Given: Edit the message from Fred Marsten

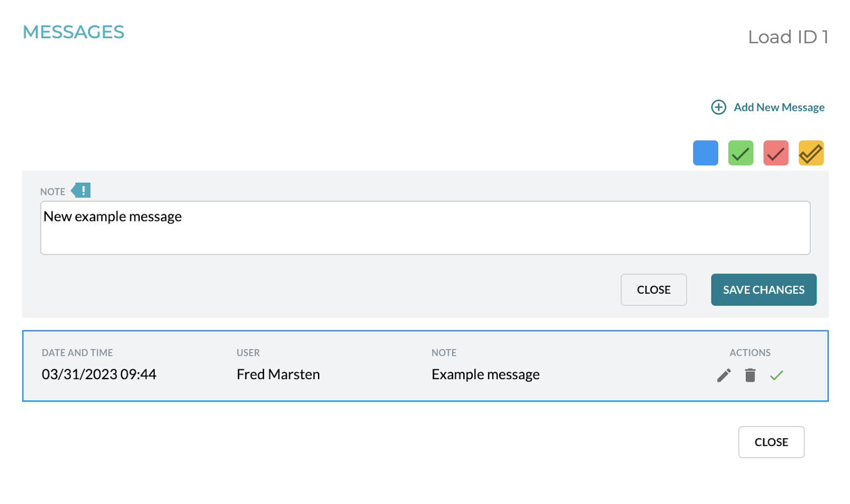Looking at the screenshot, I should (723, 375).
